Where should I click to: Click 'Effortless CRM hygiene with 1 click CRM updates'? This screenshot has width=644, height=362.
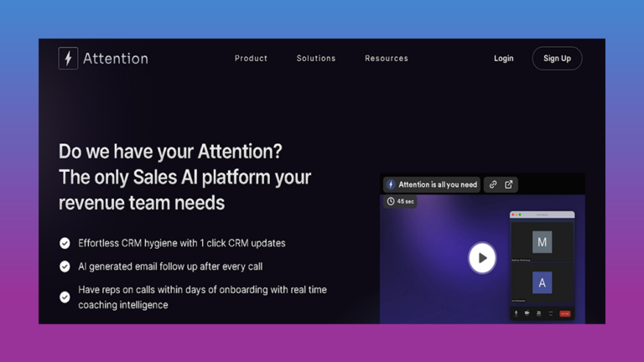tap(181, 243)
